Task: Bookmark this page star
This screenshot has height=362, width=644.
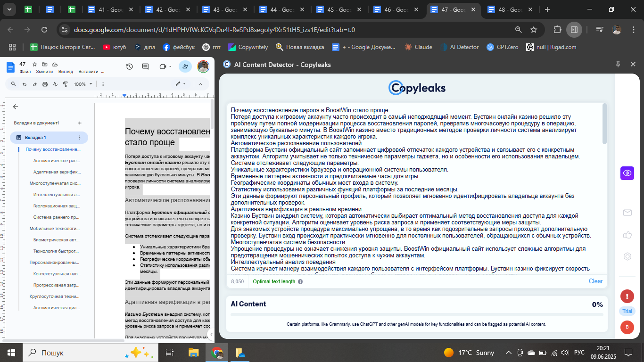Action: click(x=534, y=30)
